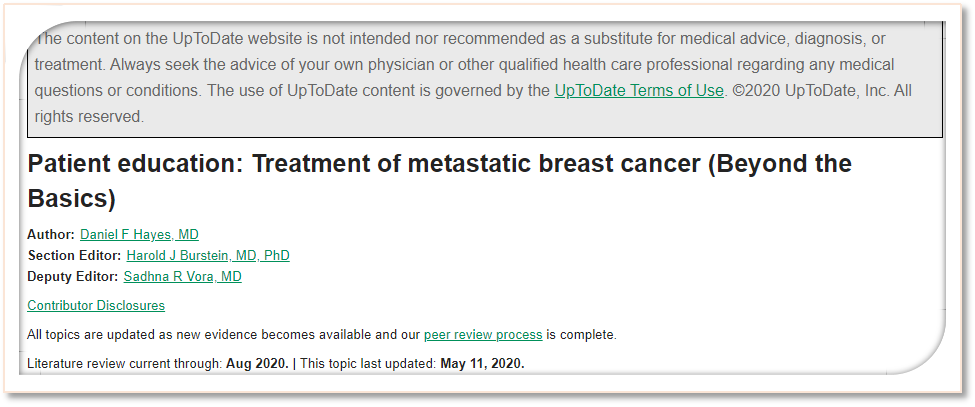Click author link Daniel F Hayes, MD
975x407 pixels.
[x=139, y=235]
